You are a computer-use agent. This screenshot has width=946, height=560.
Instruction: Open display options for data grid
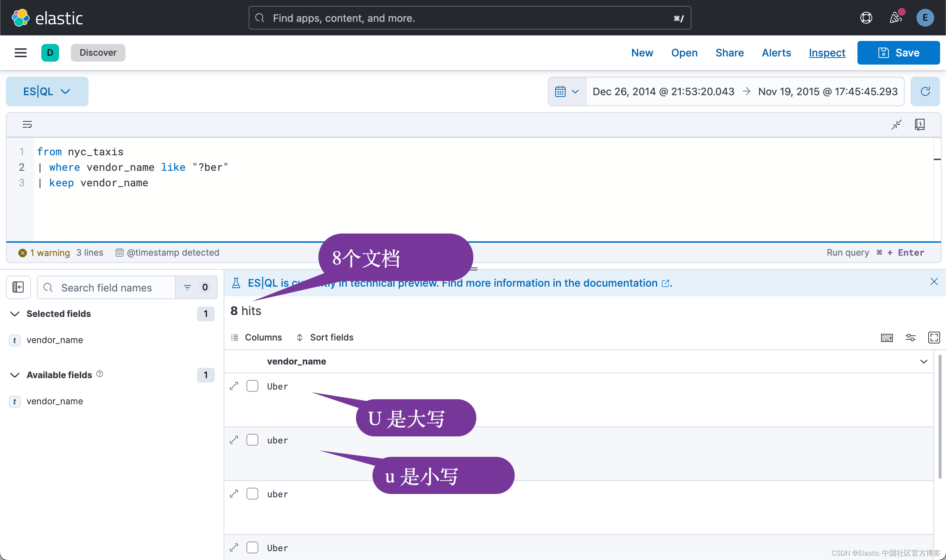point(911,337)
